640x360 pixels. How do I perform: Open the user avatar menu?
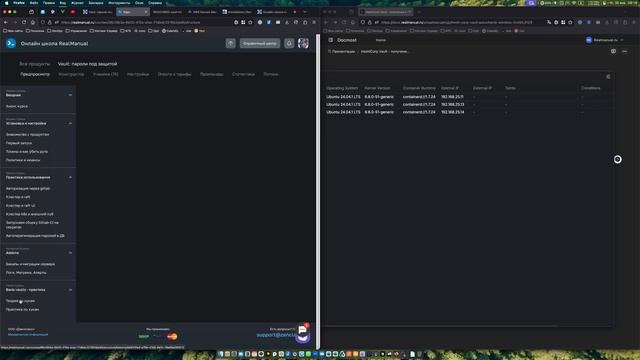pos(303,43)
